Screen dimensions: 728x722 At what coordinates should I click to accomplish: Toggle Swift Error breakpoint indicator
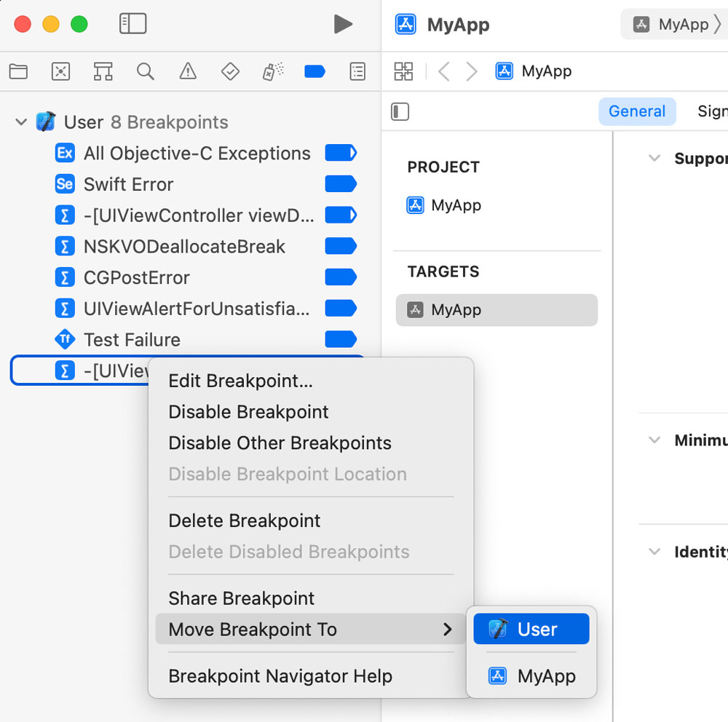pos(341,184)
